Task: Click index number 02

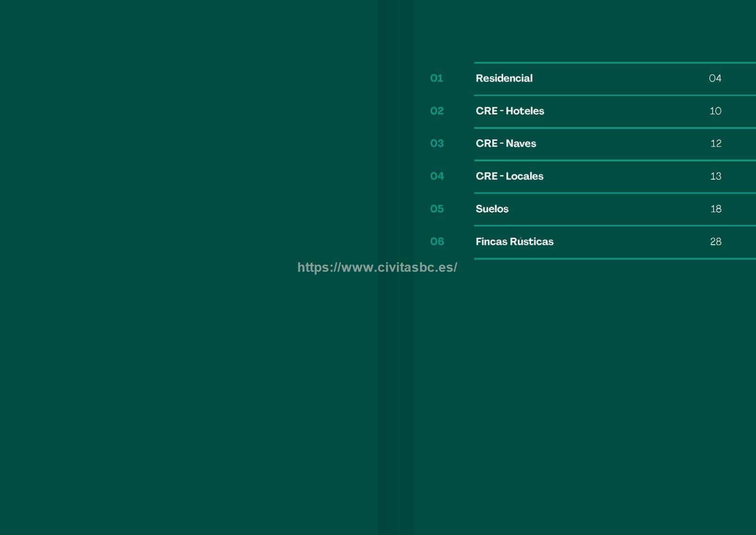Action: tap(437, 111)
